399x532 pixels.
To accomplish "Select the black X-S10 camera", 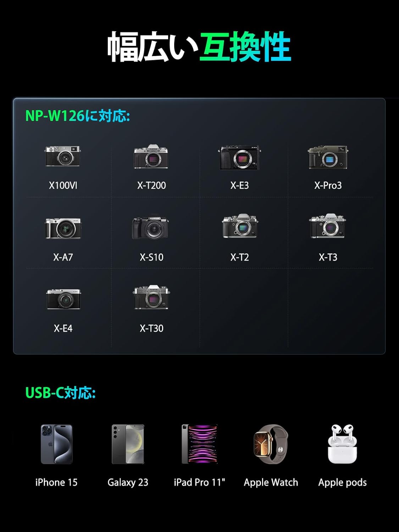I will coord(151,227).
